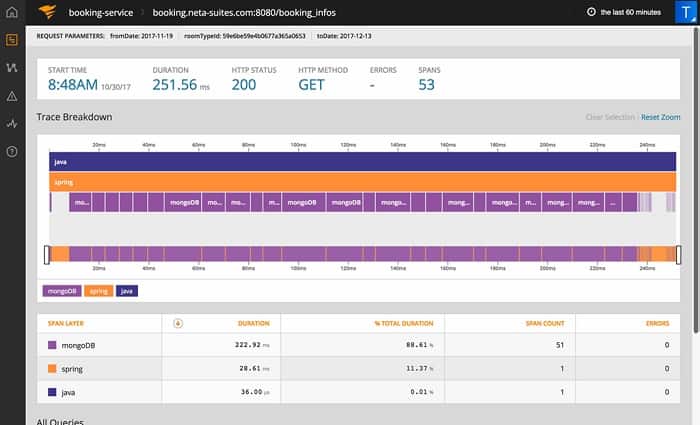The width and height of the screenshot is (700, 425).
Task: Click the vertical page scrollbar
Action: [x=696, y=179]
